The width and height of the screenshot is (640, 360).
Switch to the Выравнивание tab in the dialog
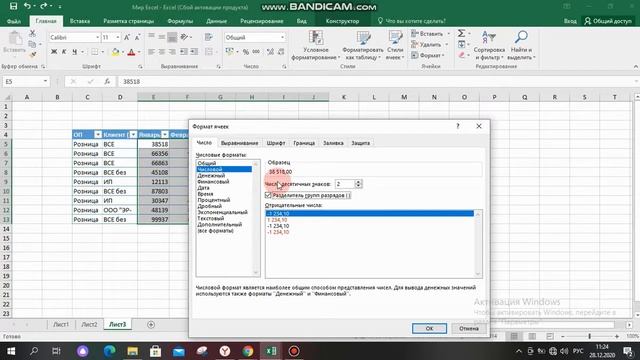point(240,143)
